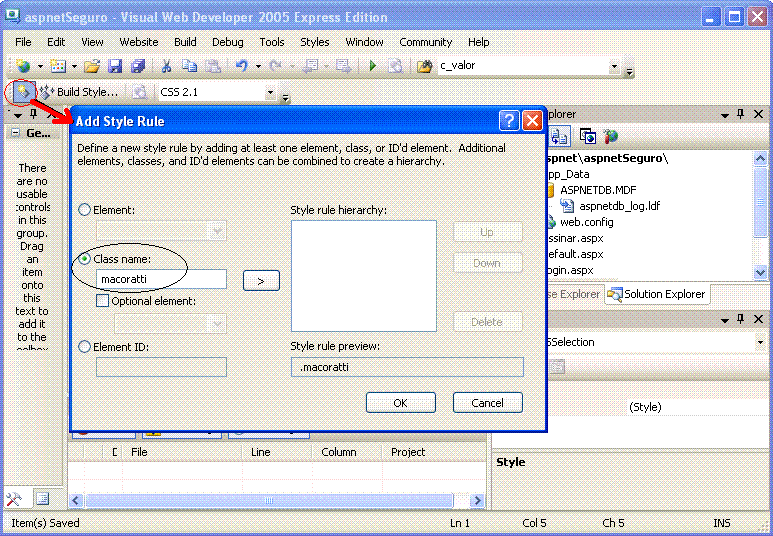The width and height of the screenshot is (773, 536).
Task: Click the > add-to-hierarchy button
Action: click(261, 281)
